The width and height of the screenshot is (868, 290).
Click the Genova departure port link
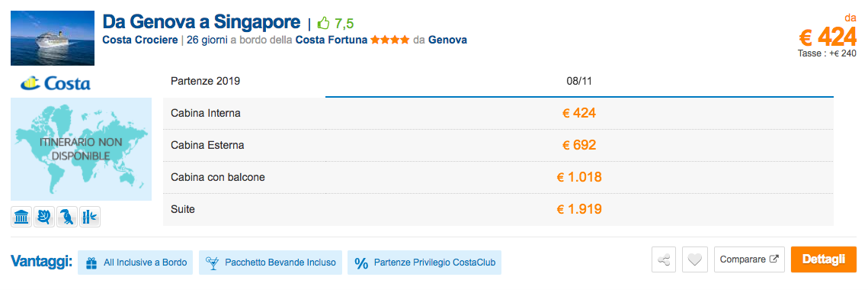[447, 40]
